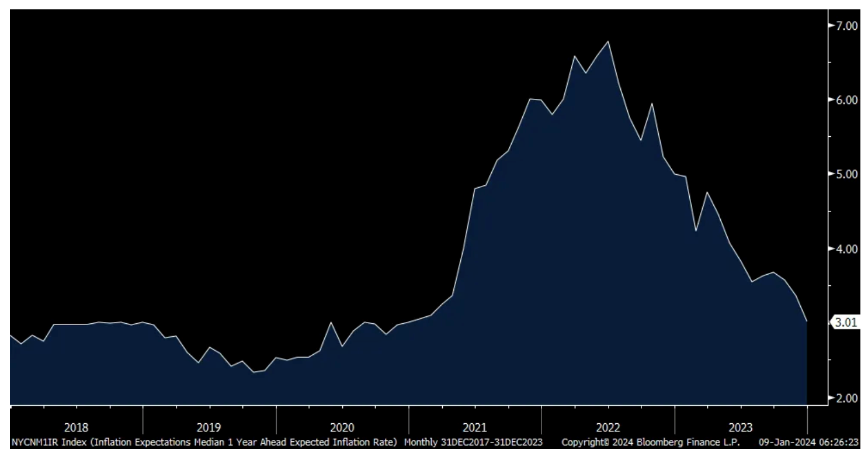Click the 3.01 last value tag
The image size is (868, 463).
tap(846, 322)
